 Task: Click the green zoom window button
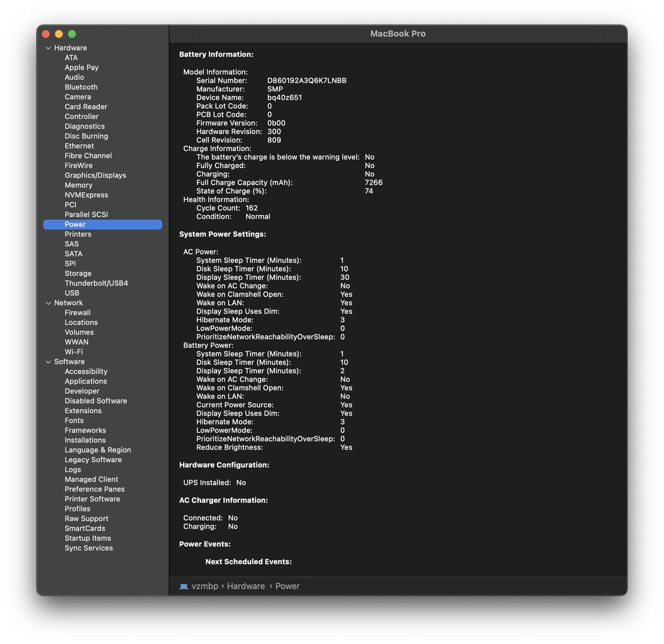[x=72, y=34]
